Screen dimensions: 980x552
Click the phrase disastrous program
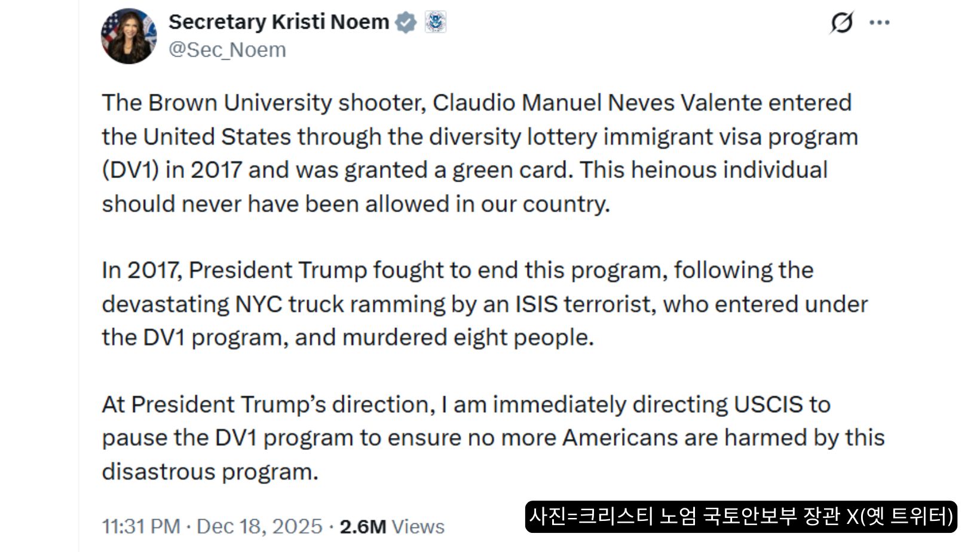pyautogui.click(x=210, y=472)
